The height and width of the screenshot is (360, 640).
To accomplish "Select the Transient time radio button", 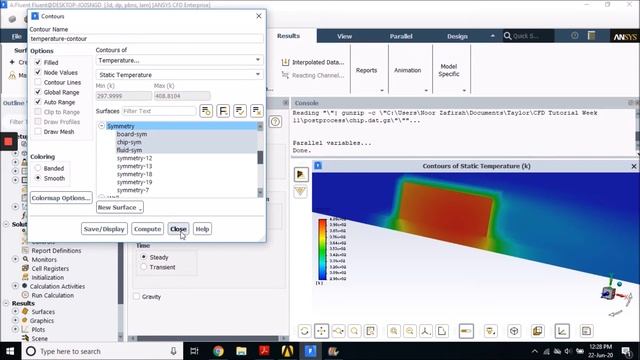I will pos(143,267).
